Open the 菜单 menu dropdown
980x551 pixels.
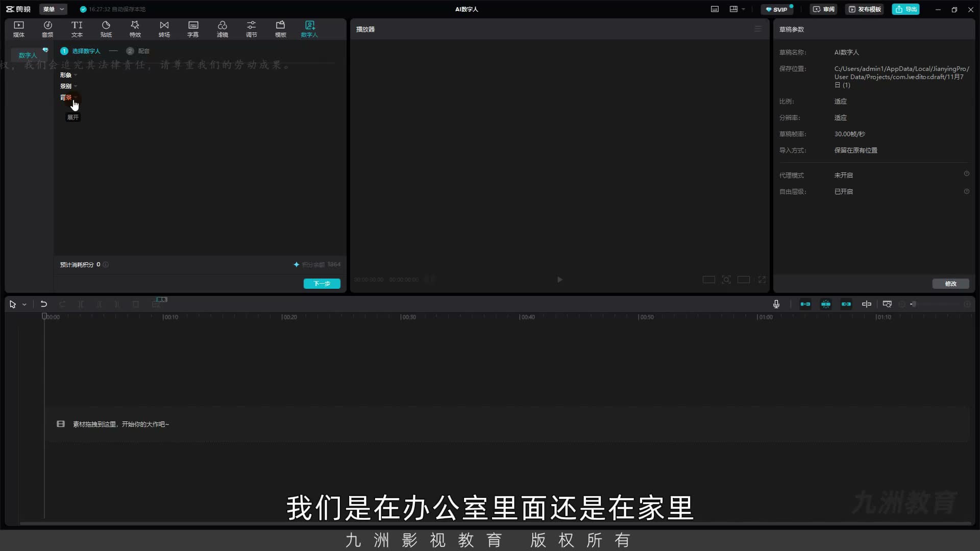point(53,9)
